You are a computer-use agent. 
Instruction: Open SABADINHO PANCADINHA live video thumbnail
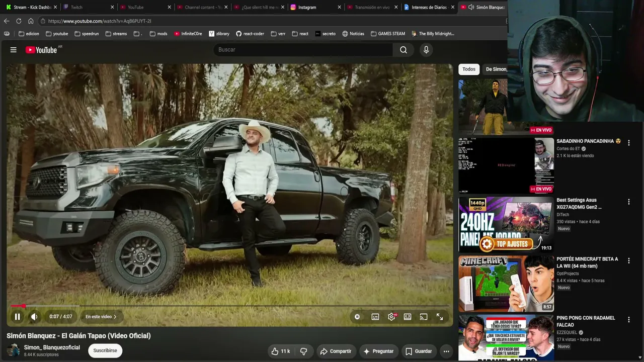(506, 165)
